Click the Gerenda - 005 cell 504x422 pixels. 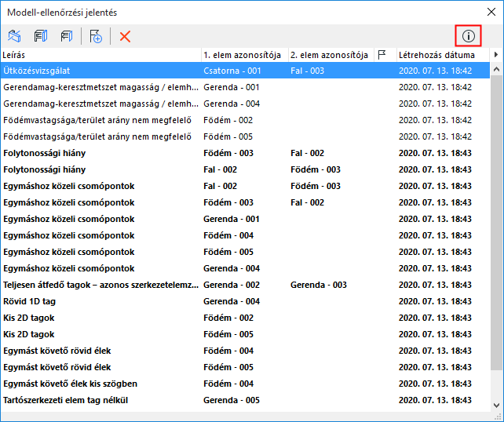232,400
